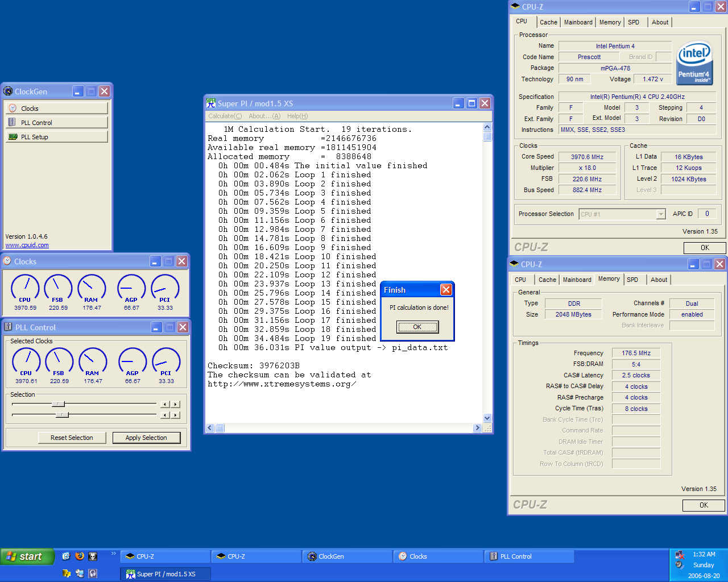
Task: Click ClockGen title bar icon
Action: [8, 91]
